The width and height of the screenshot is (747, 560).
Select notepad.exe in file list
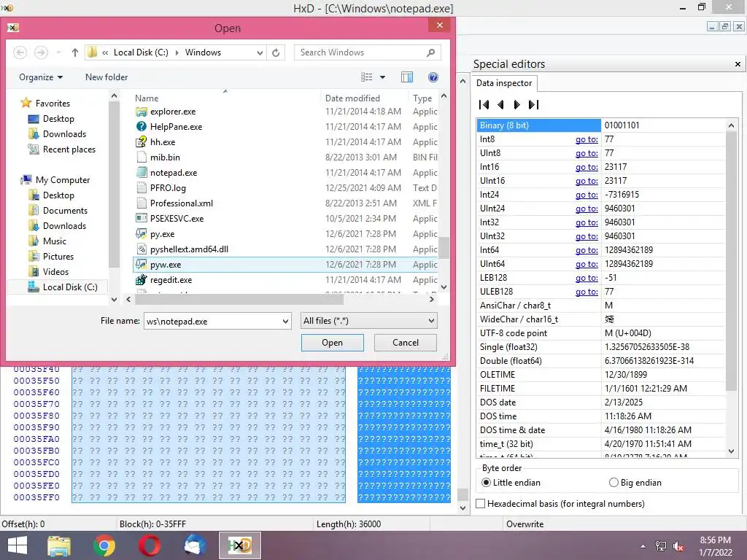tap(174, 173)
